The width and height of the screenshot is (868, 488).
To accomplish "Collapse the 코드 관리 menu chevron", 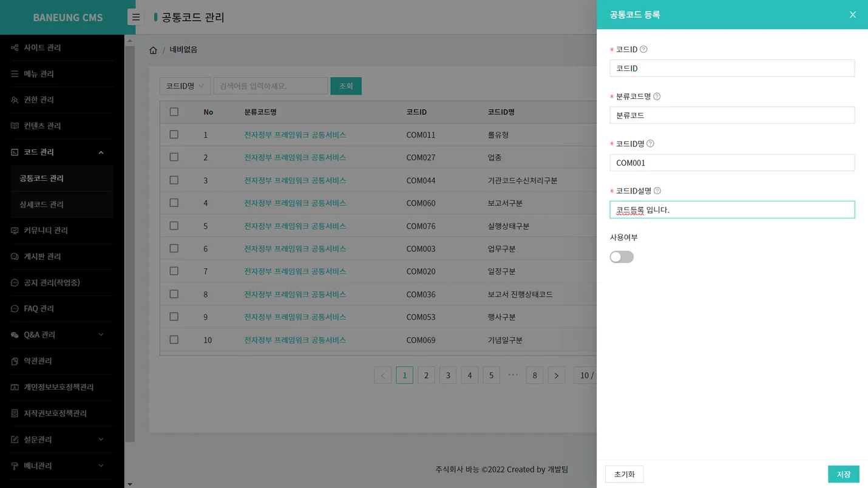I will pyautogui.click(x=101, y=152).
